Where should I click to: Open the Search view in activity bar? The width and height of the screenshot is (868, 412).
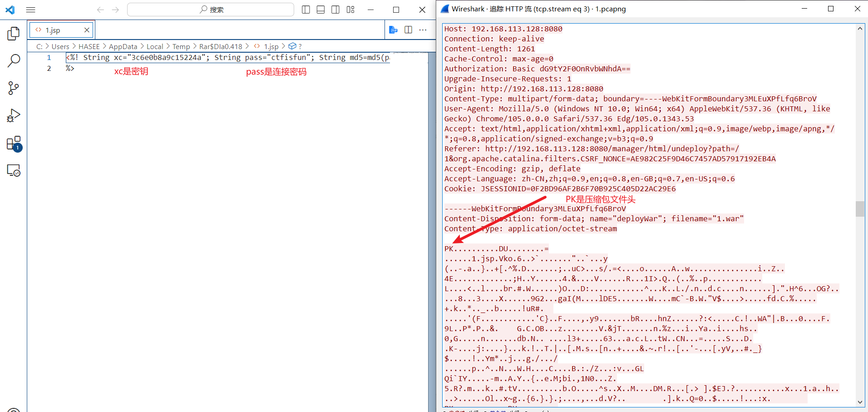pyautogui.click(x=14, y=60)
